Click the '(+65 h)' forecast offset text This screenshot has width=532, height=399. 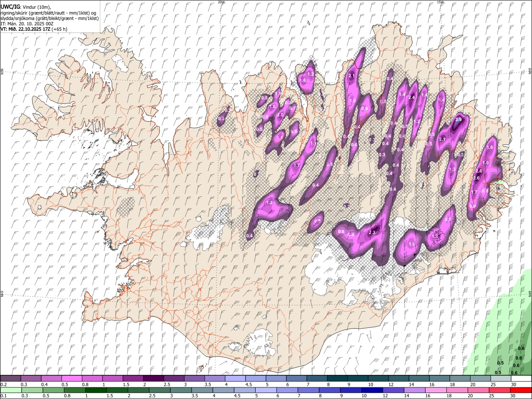point(60,29)
